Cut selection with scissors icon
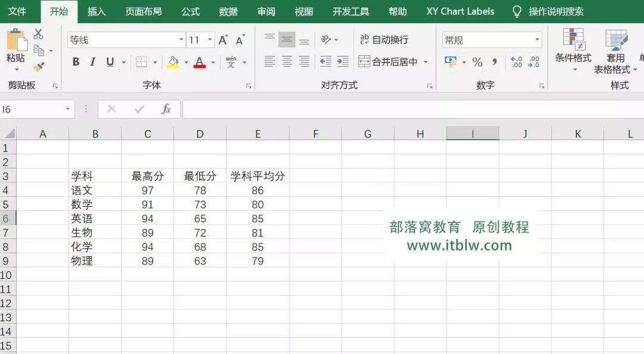Screen dimensions: 644x354 (38, 34)
